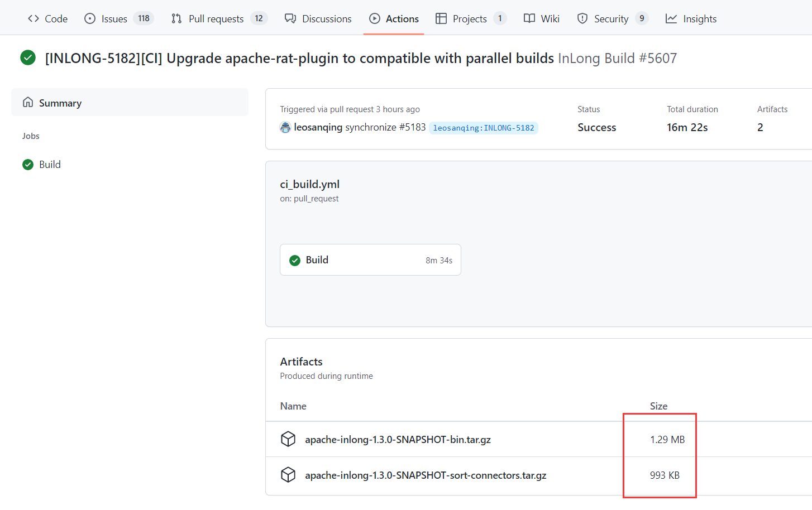Select Summary in the sidebar
The width and height of the screenshot is (812, 510).
click(130, 103)
